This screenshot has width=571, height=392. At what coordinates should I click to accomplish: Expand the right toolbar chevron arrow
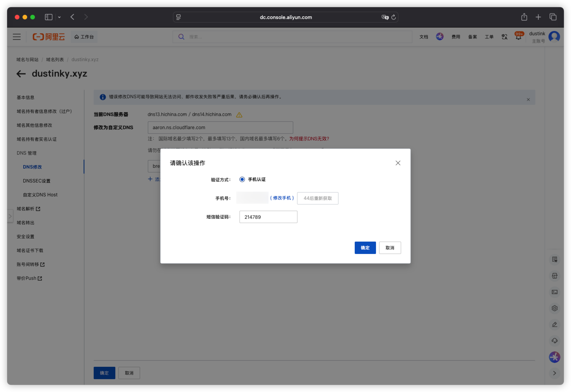(x=554, y=373)
